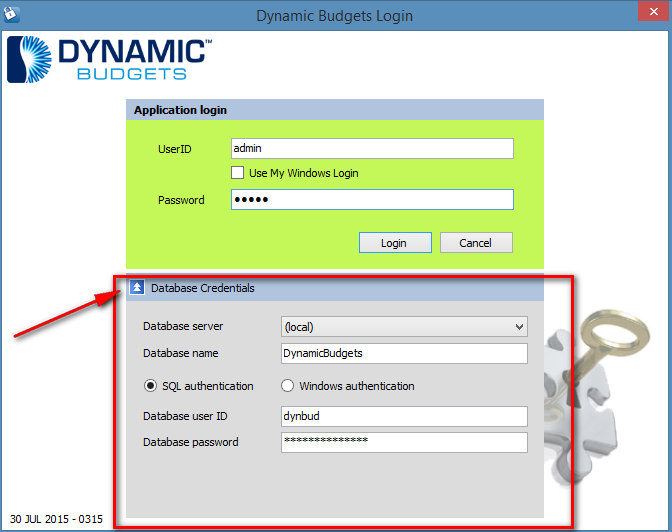Click the lock icon in the title bar
672x532 pixels.
click(x=11, y=14)
